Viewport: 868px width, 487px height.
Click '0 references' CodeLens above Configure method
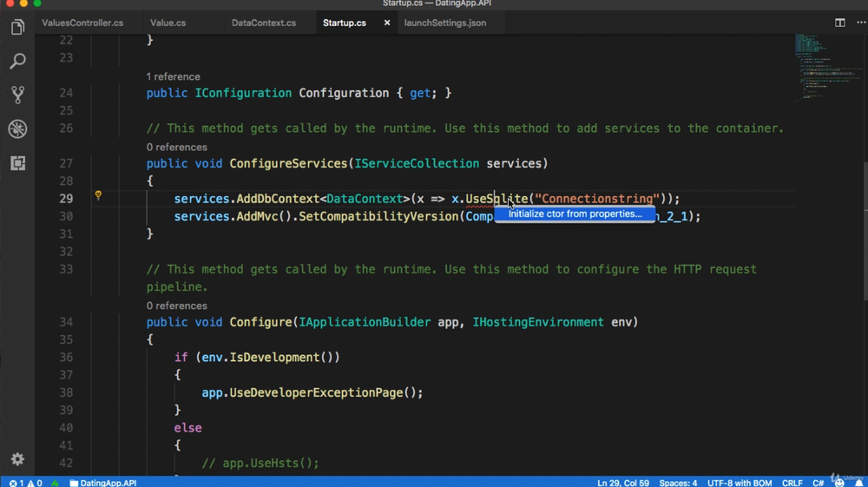pos(176,306)
